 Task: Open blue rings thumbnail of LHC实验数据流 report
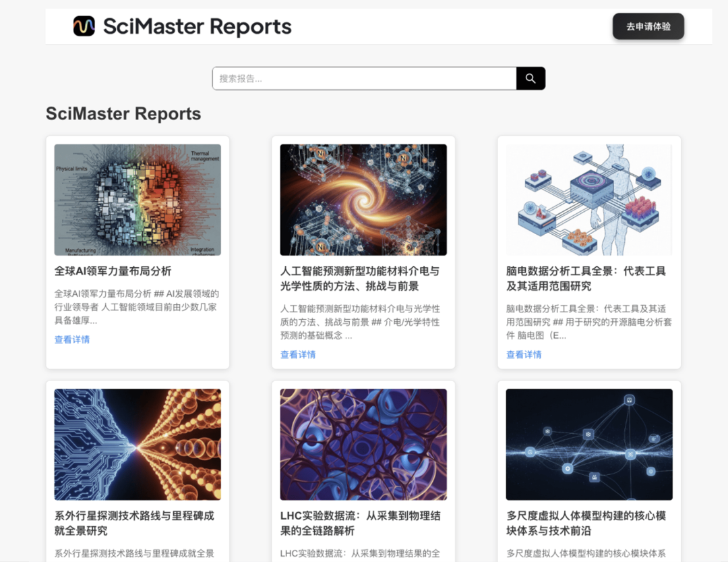pos(363,445)
